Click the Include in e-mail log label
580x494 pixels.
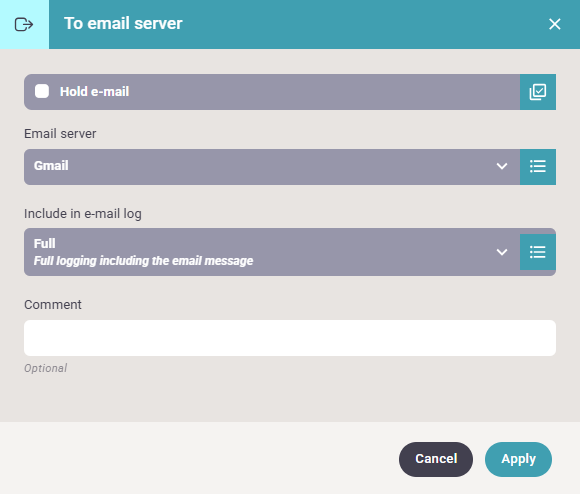point(83,214)
